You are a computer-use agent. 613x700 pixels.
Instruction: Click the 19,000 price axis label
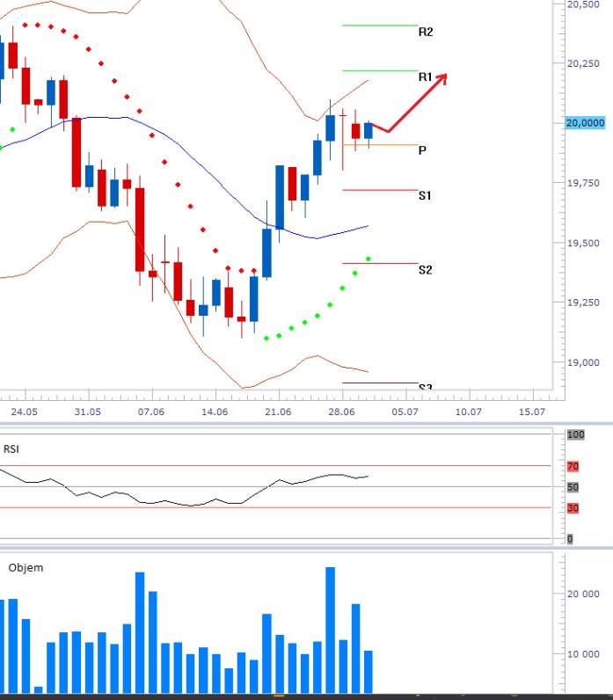(x=584, y=362)
